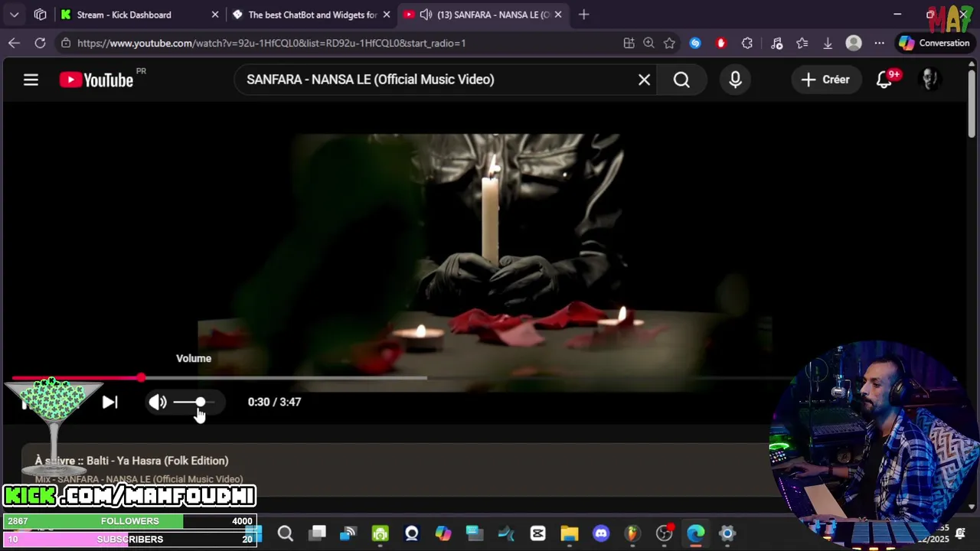Screen dimensions: 980x551
Task: Close the SANFARA YouTube tab
Action: click(558, 15)
